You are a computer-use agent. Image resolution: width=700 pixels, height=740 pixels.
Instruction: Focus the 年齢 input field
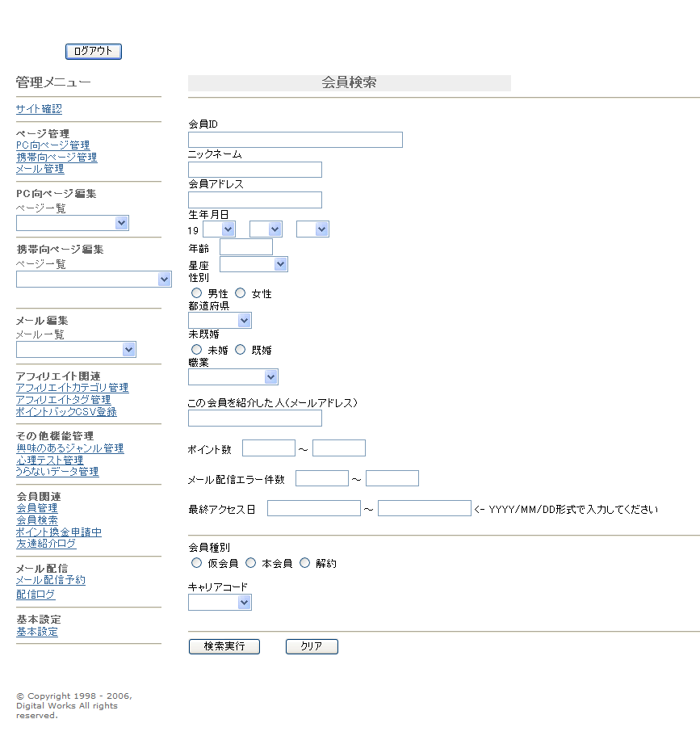tap(246, 247)
